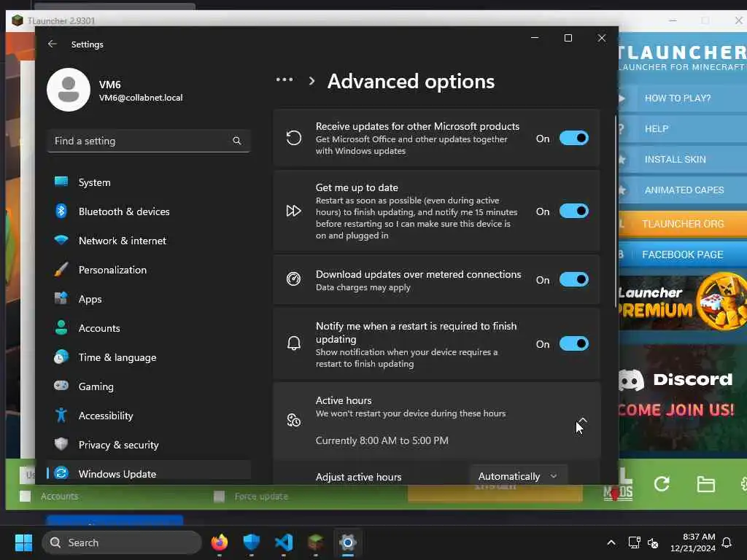Click the Windows Update sync icon
This screenshot has height=560, width=747.
coord(61,473)
